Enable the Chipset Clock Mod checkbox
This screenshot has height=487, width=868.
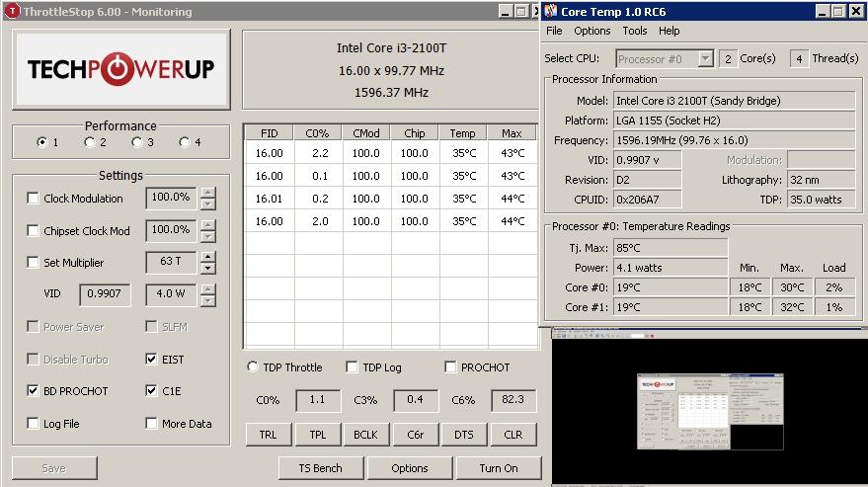click(x=33, y=230)
